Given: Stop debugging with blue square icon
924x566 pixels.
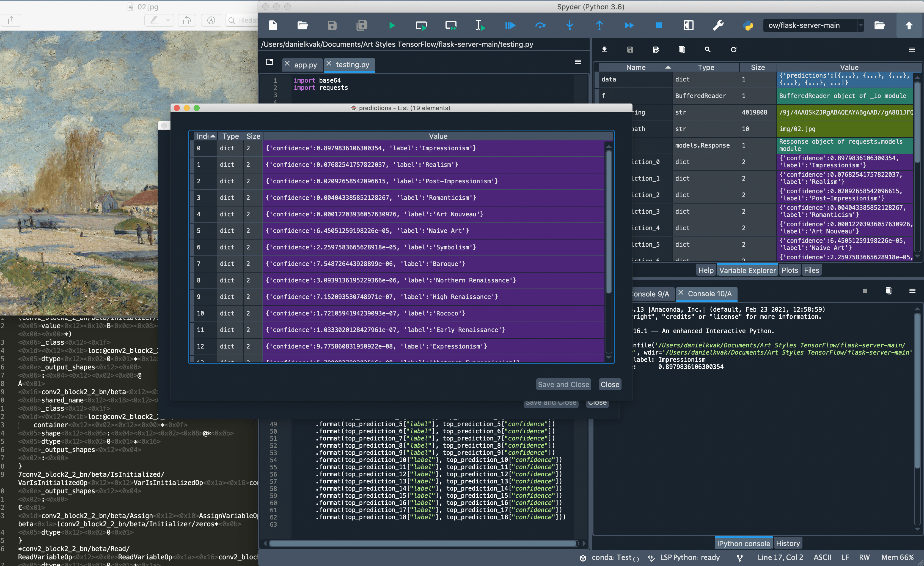Looking at the screenshot, I should click(x=659, y=26).
